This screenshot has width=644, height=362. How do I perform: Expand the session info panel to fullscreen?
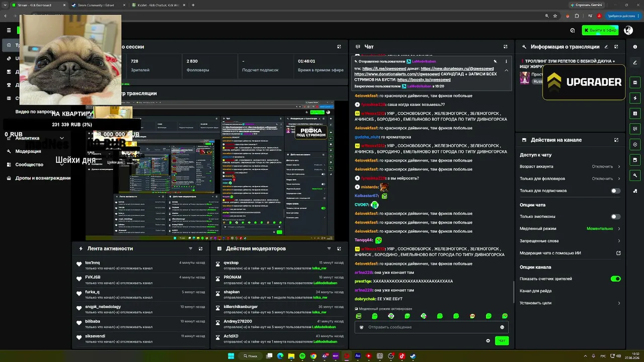click(x=339, y=47)
